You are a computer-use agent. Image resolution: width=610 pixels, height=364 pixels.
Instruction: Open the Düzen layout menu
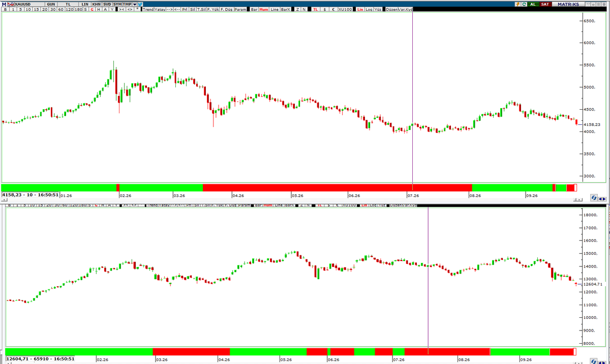pyautogui.click(x=392, y=10)
